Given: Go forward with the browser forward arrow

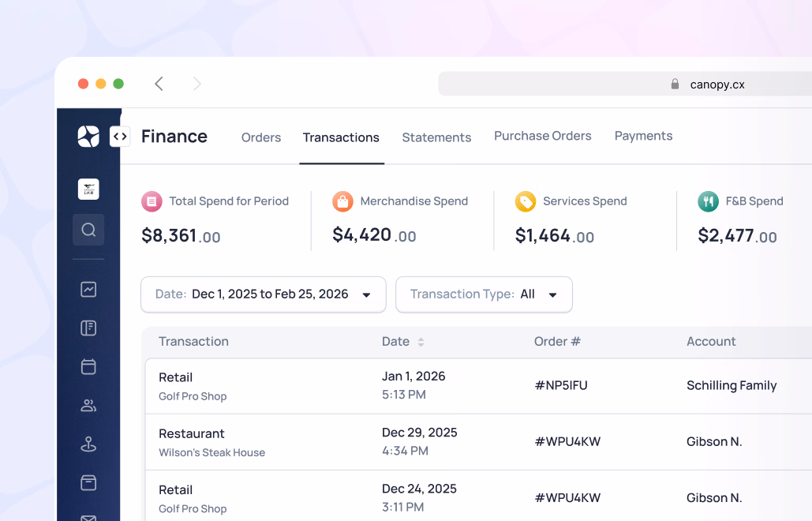Looking at the screenshot, I should click(x=196, y=84).
